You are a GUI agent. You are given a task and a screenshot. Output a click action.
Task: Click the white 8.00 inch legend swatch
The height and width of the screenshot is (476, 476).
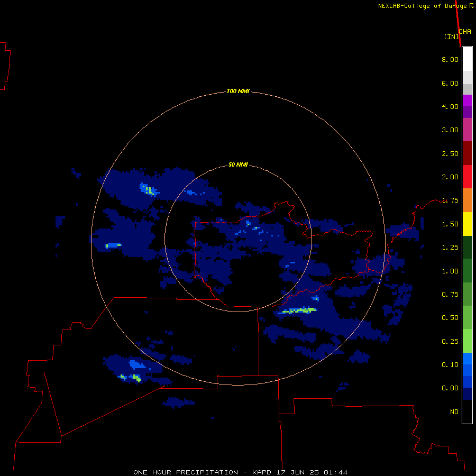pos(467,59)
